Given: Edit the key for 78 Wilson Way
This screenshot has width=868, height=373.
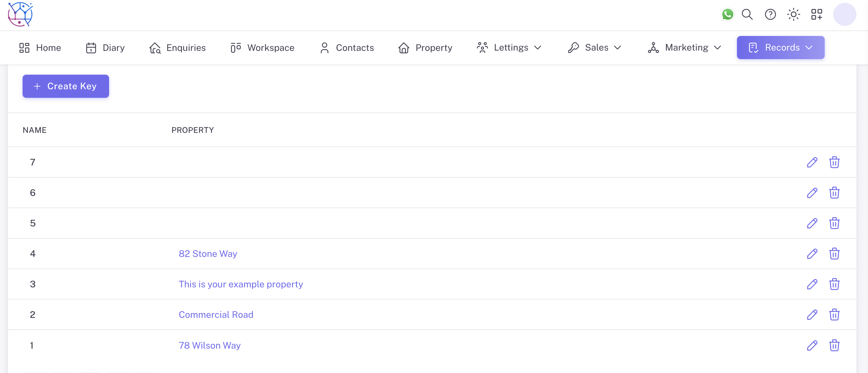Looking at the screenshot, I should 812,345.
